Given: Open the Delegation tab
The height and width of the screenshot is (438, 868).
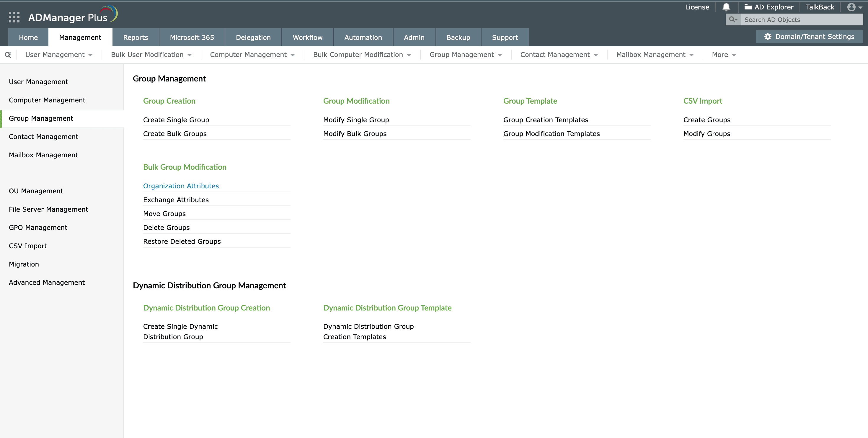Looking at the screenshot, I should click(253, 37).
